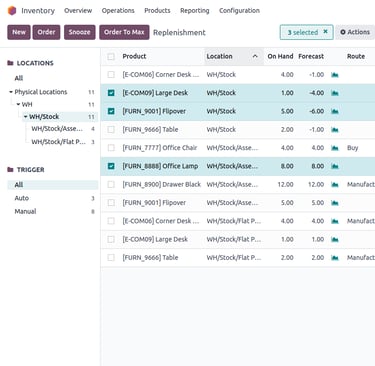Open the Reporting menu
Viewport: 375px width, 366px height.
tap(195, 11)
